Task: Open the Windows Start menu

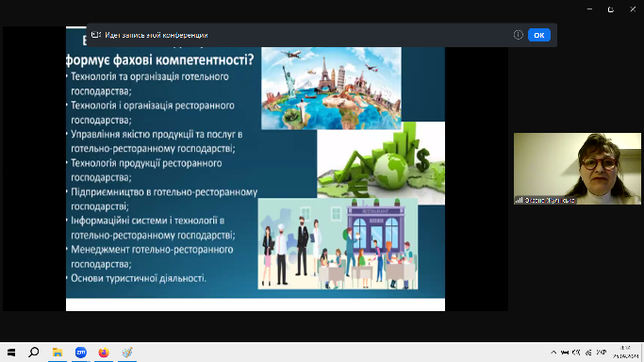Action: pos(11,353)
